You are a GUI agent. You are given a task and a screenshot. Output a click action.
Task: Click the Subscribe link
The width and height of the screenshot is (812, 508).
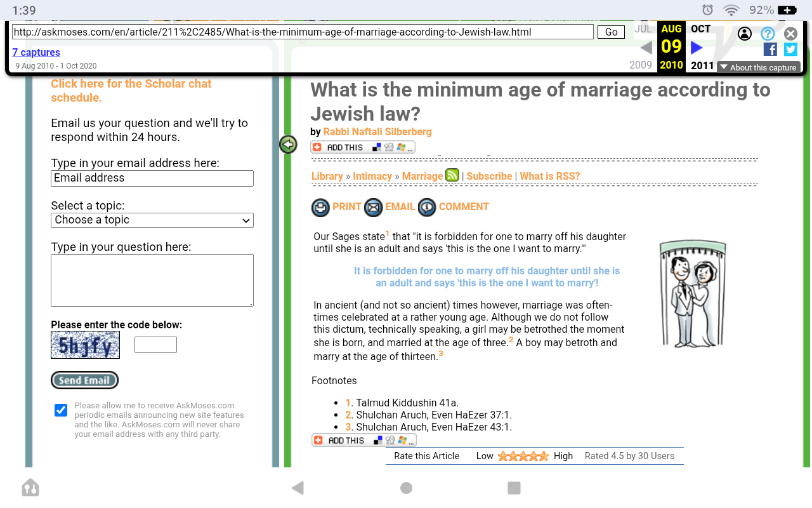coord(489,177)
